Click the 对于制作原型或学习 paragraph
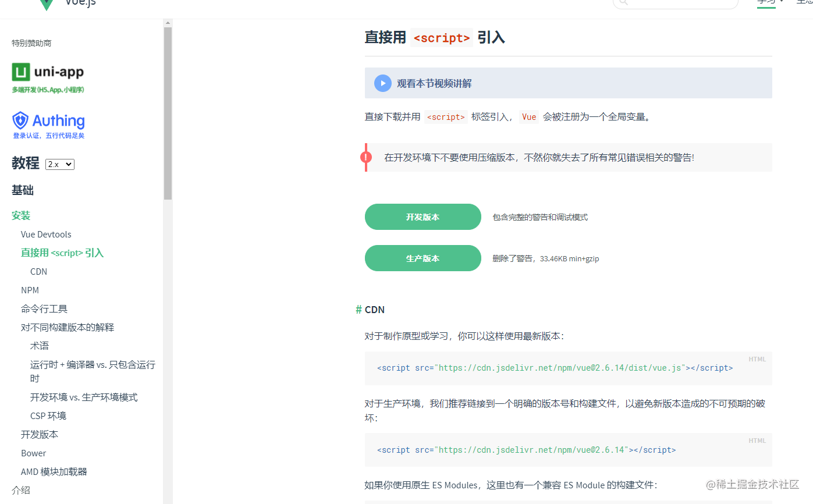This screenshot has width=813, height=504. (x=464, y=336)
